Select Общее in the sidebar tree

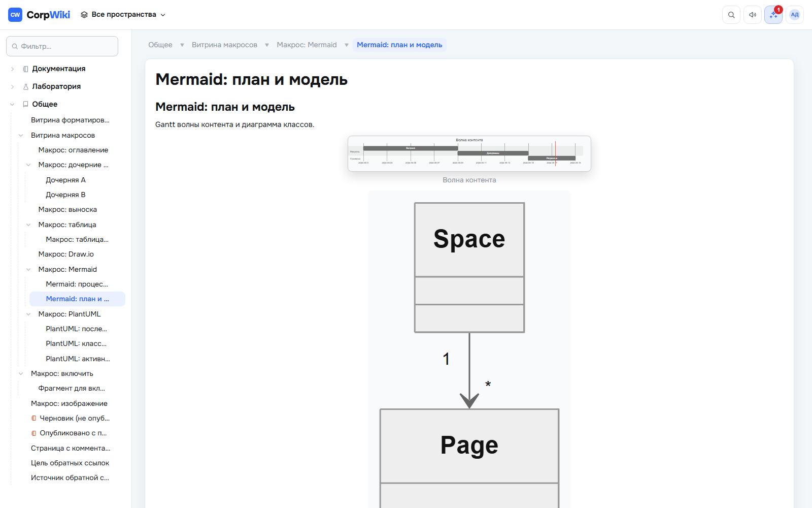(x=45, y=104)
